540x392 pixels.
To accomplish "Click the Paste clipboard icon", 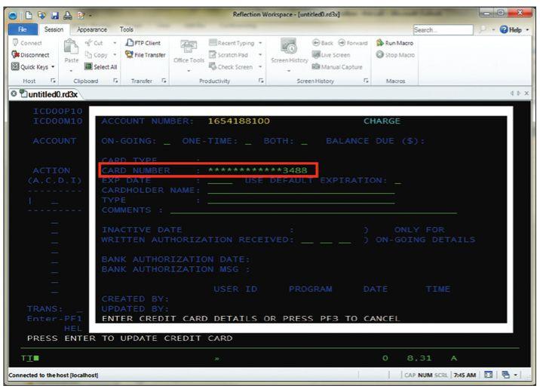I will pos(72,47).
